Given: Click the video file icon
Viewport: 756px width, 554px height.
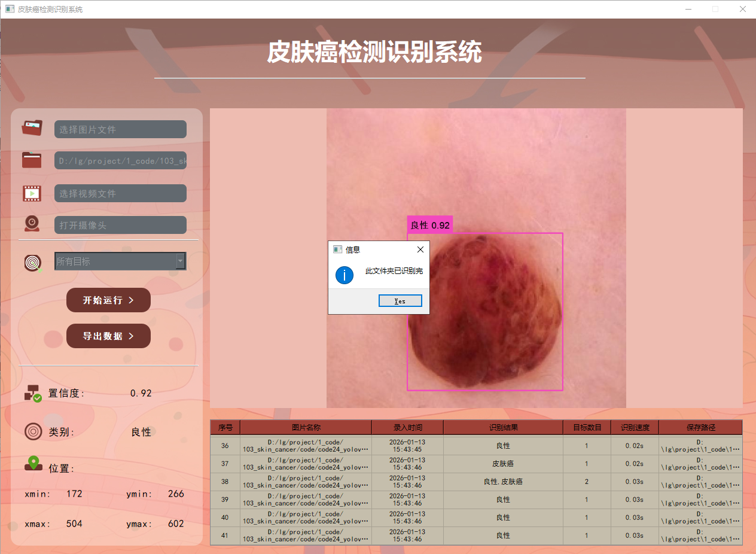Looking at the screenshot, I should [x=32, y=193].
